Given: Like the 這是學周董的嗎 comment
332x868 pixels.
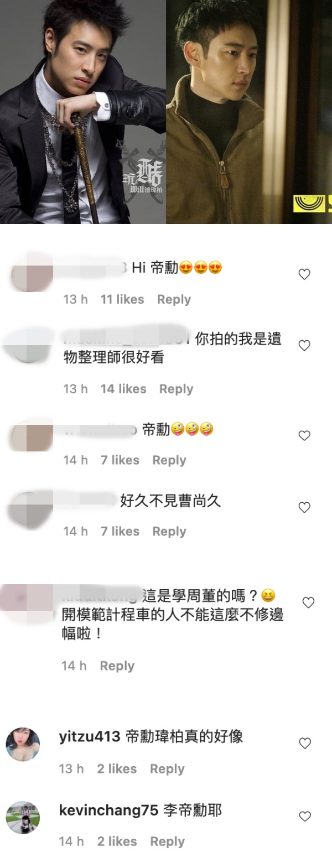Looking at the screenshot, I should click(x=308, y=602).
